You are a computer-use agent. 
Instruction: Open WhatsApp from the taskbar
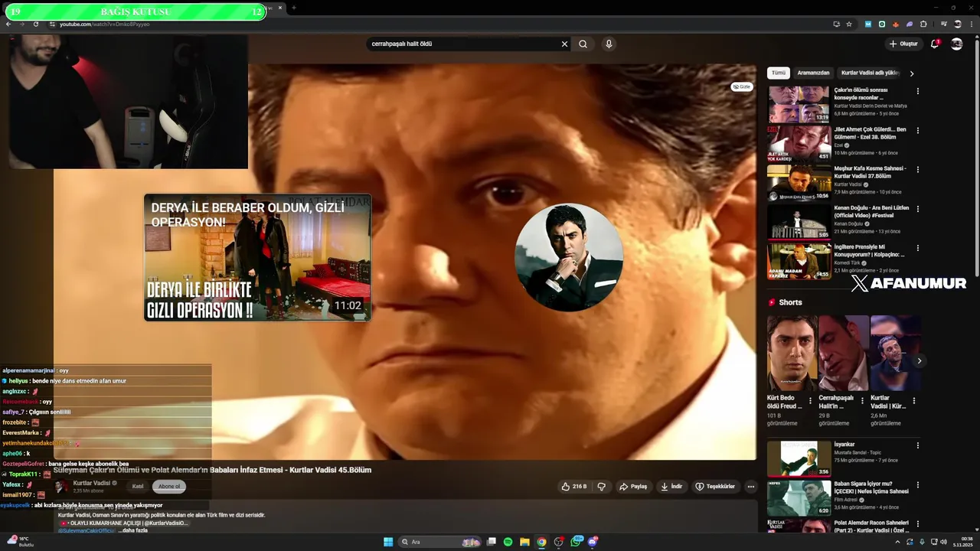[576, 542]
